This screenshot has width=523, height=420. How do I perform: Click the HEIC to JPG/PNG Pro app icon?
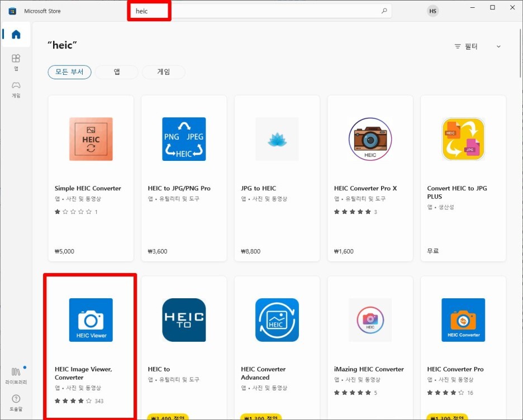click(184, 139)
